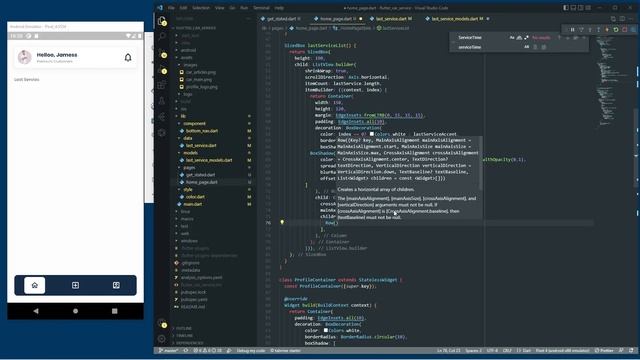The height and width of the screenshot is (360, 640).
Task: Click the Replace icon in the replace row
Action: tap(536, 47)
